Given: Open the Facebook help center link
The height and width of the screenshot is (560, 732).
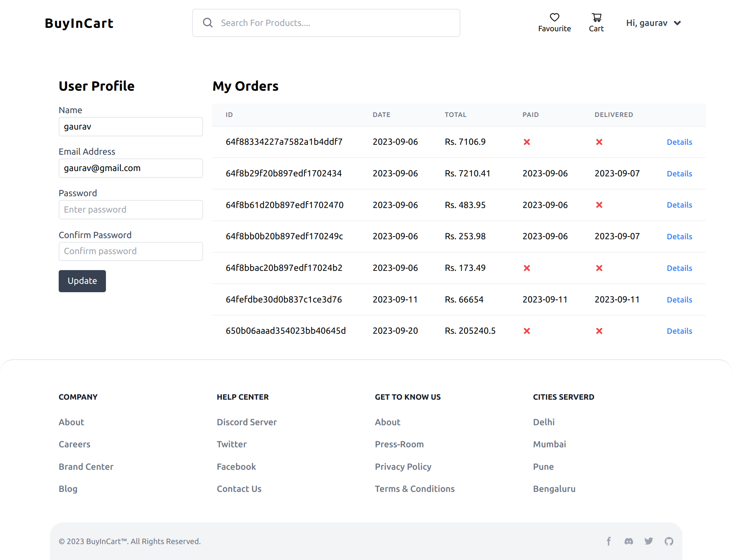Looking at the screenshot, I should 236,467.
